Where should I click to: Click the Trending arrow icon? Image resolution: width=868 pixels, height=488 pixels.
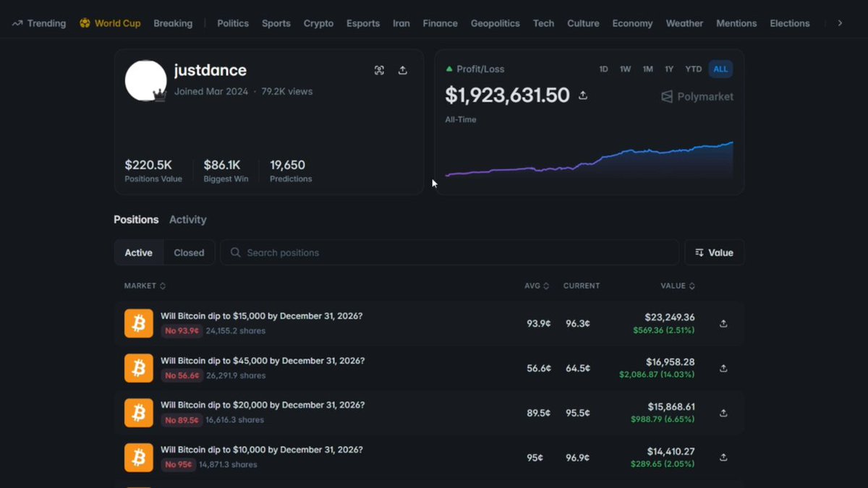click(x=17, y=23)
